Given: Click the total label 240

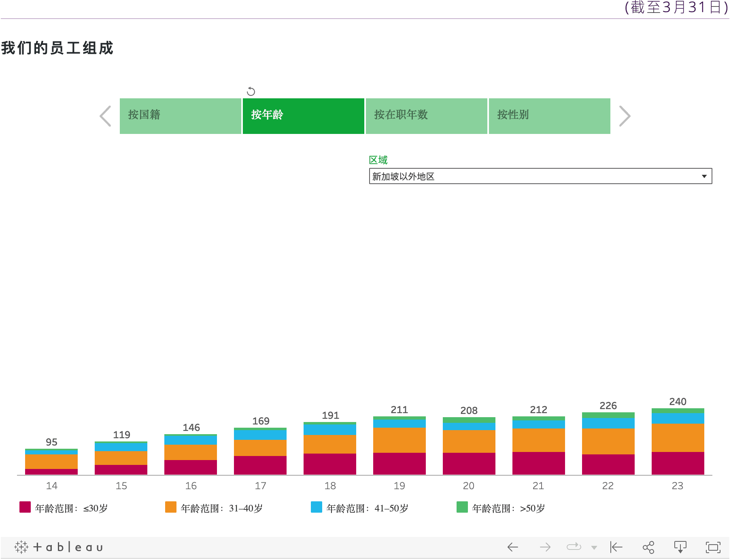Looking at the screenshot, I should click(x=678, y=402).
